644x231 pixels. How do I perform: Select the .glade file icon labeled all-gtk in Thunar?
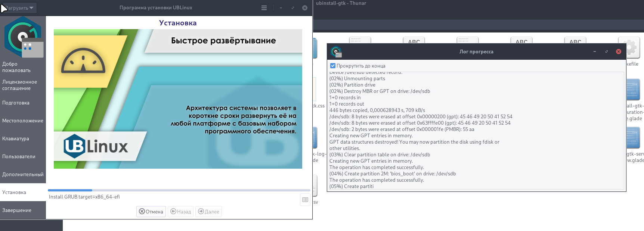pos(633,90)
